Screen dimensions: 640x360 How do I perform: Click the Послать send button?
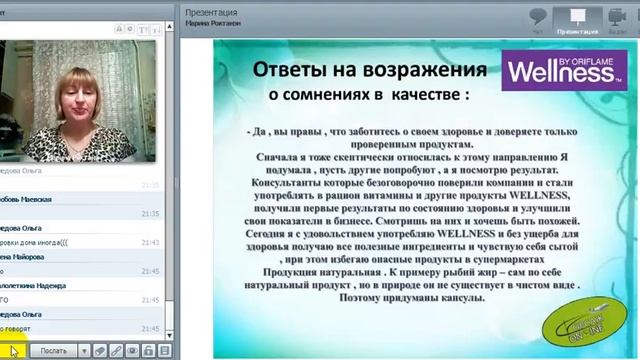pos(53,351)
